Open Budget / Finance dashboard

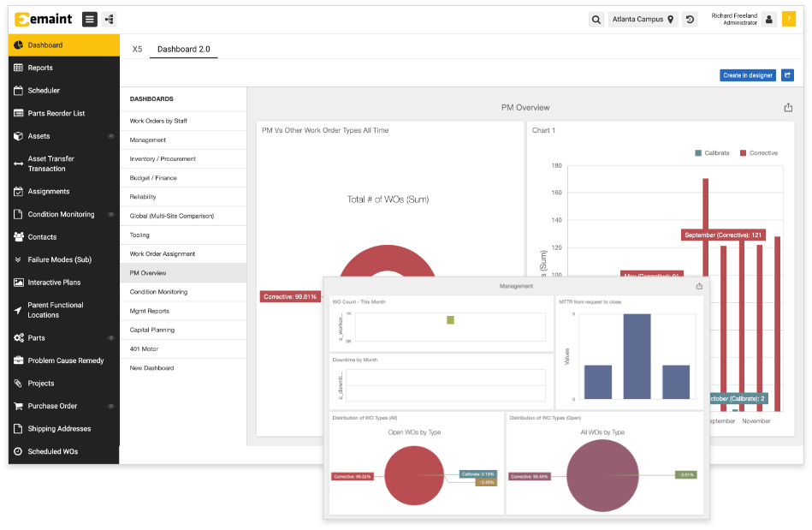[183, 178]
